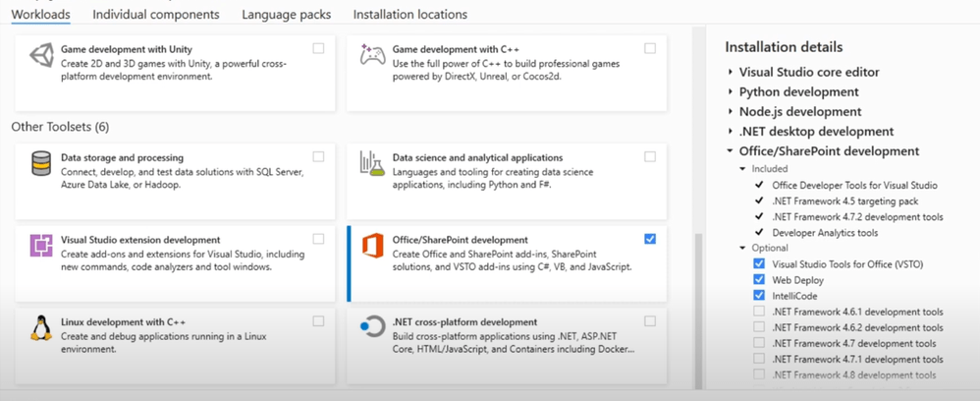980x401 pixels.
Task: Collapse the Included components section
Action: (x=742, y=169)
